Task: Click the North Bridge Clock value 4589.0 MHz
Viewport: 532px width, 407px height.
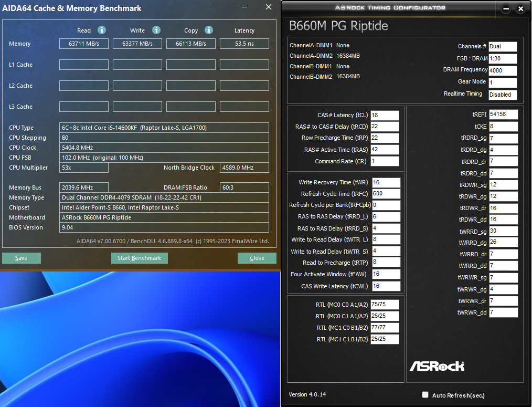Action: coord(244,168)
